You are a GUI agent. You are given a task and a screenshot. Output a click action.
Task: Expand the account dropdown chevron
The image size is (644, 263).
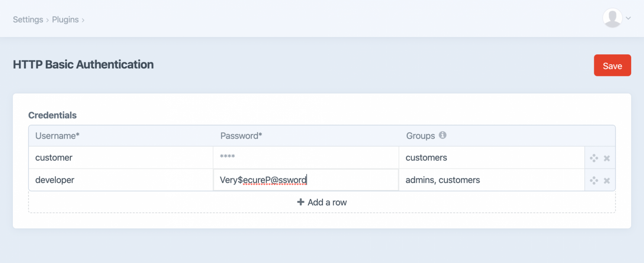pyautogui.click(x=628, y=18)
